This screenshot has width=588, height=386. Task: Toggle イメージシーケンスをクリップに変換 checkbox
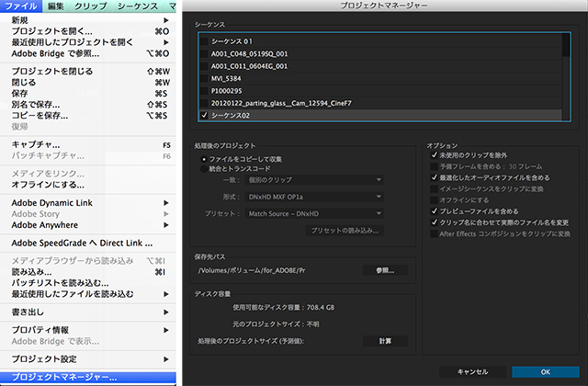click(435, 188)
